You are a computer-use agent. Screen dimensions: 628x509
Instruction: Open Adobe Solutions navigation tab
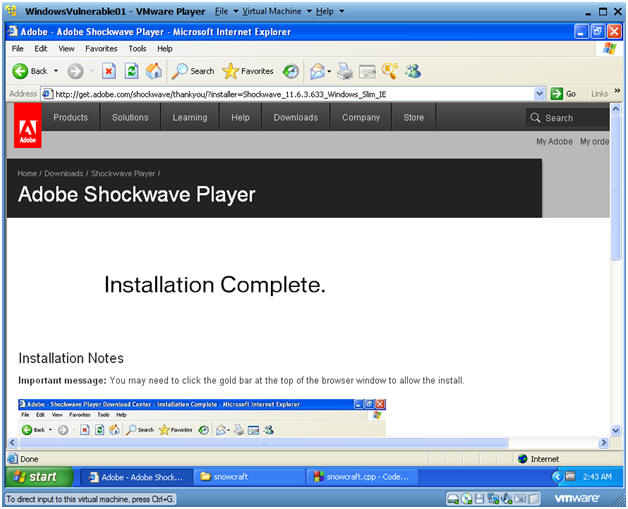(x=130, y=117)
